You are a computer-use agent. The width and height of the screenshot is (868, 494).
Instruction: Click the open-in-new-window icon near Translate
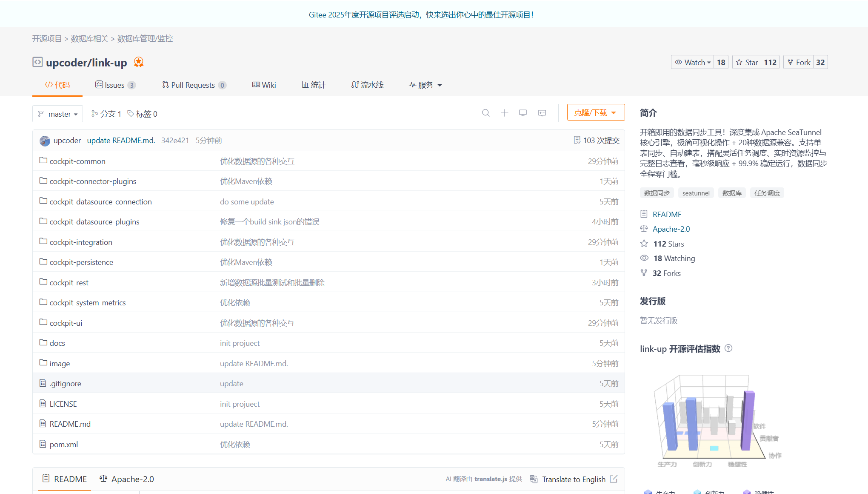click(614, 479)
